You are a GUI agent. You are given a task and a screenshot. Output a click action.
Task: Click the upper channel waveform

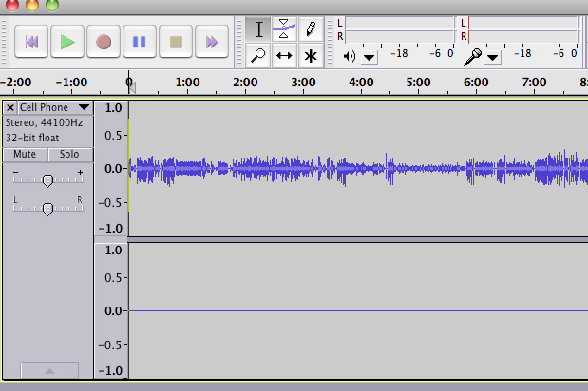click(358, 169)
